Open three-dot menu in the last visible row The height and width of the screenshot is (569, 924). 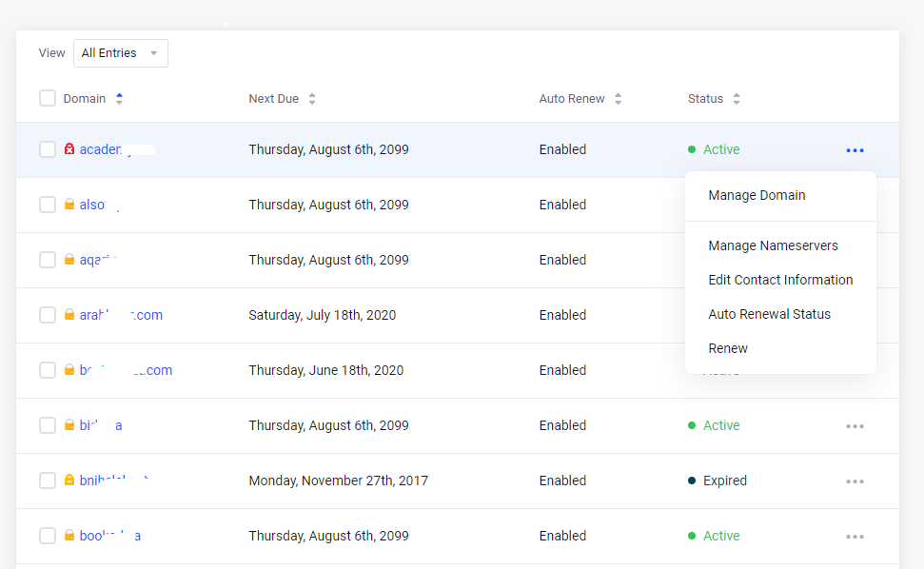click(855, 537)
